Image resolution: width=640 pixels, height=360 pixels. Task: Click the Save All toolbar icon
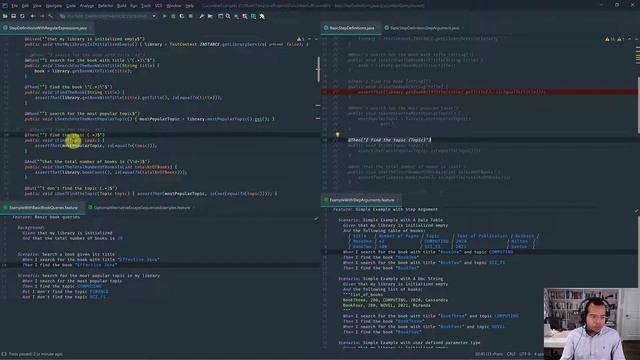click(13, 16)
